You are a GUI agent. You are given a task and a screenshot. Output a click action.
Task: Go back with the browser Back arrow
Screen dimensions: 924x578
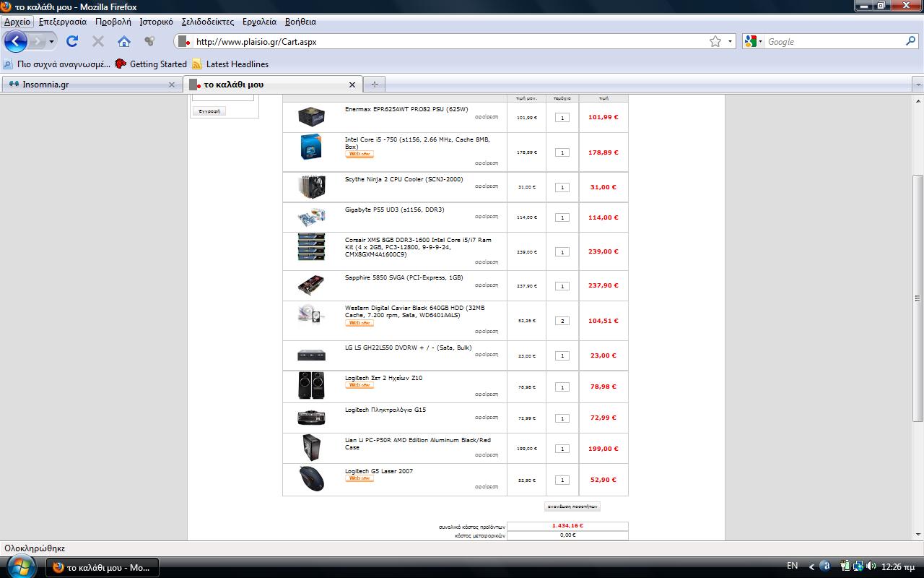(x=15, y=41)
